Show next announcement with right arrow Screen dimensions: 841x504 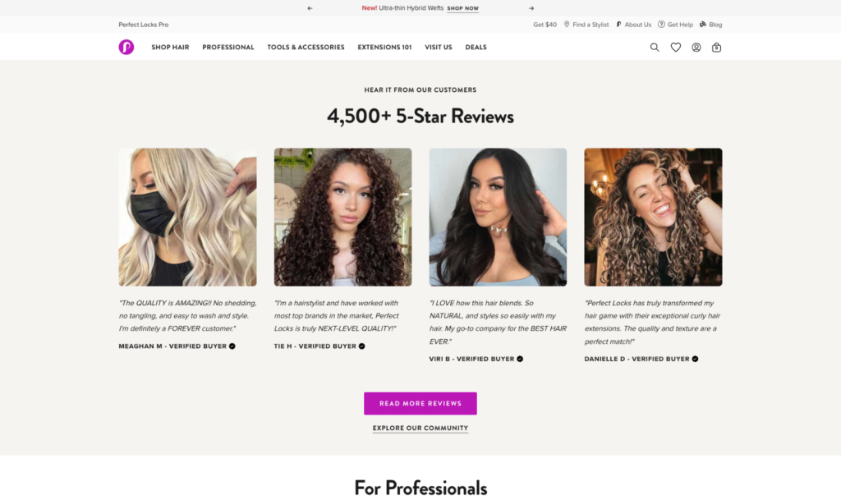tap(531, 8)
